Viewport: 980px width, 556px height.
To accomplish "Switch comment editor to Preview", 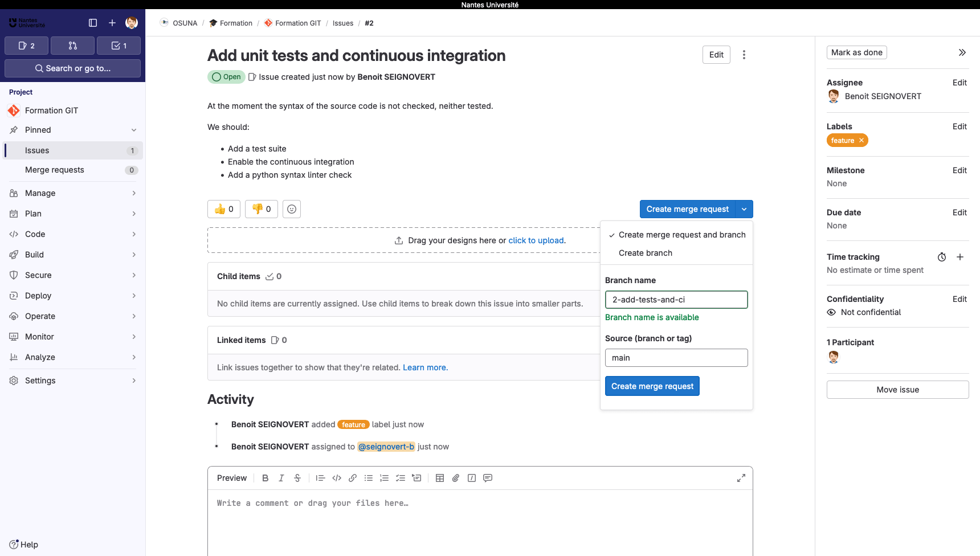I will click(x=232, y=478).
